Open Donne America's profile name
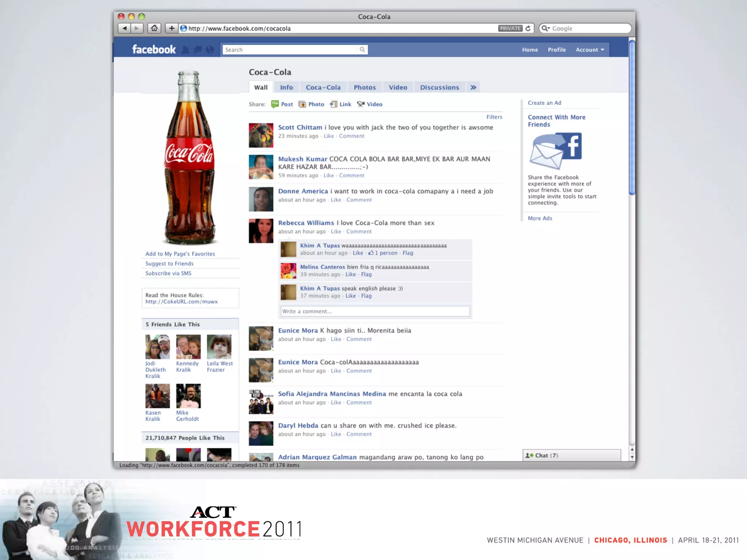 click(303, 191)
